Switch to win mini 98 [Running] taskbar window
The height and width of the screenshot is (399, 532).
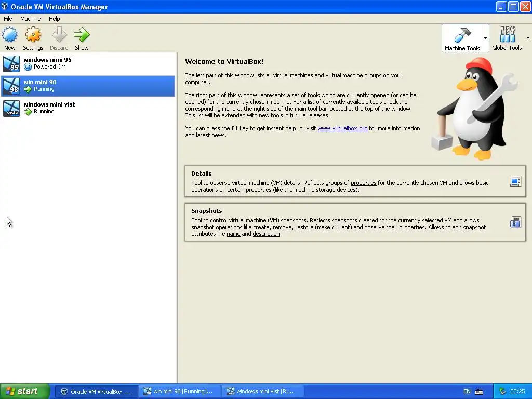tap(179, 392)
